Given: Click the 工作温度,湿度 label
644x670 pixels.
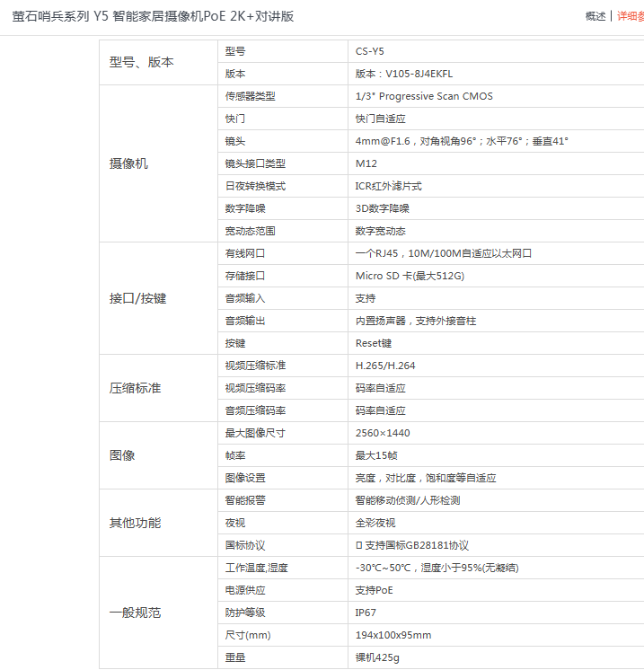Looking at the screenshot, I should pos(256,568).
